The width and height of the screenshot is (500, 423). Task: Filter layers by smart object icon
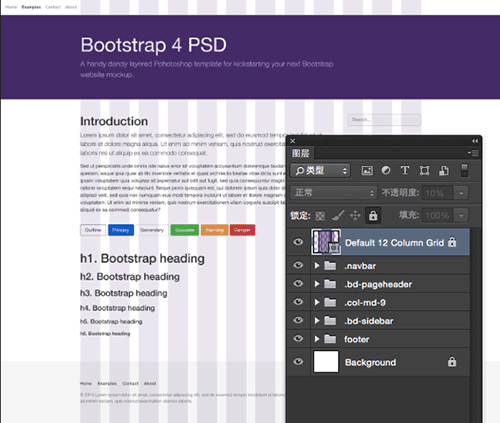coord(444,171)
